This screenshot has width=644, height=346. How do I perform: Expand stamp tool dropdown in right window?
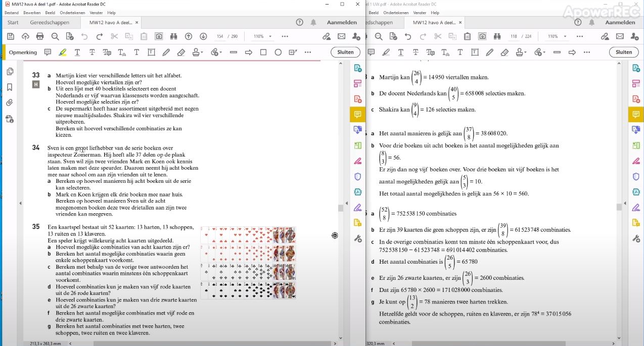click(526, 52)
